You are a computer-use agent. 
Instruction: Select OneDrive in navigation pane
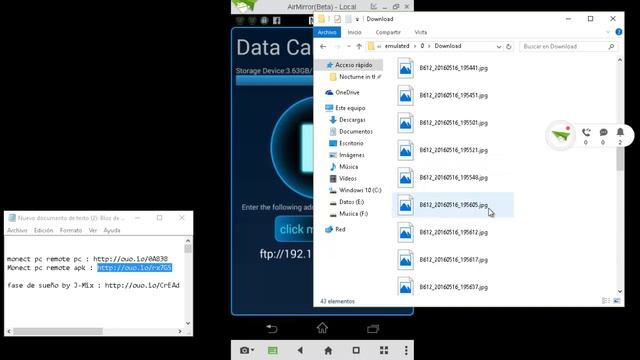(x=347, y=93)
